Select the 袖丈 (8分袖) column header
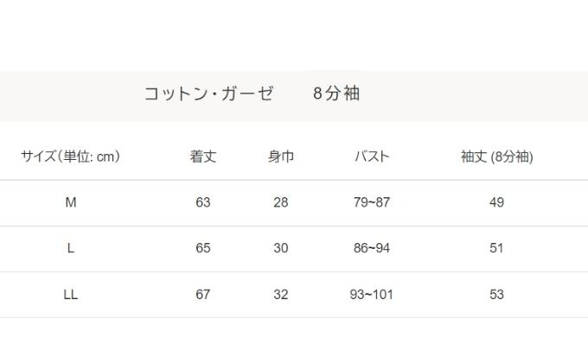 (x=496, y=156)
